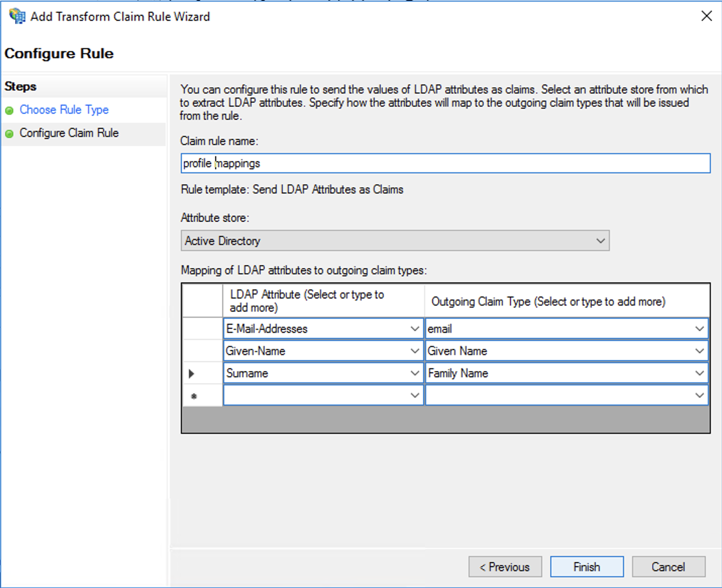
Task: Select the Configure Claim Rule step
Action: [x=69, y=133]
